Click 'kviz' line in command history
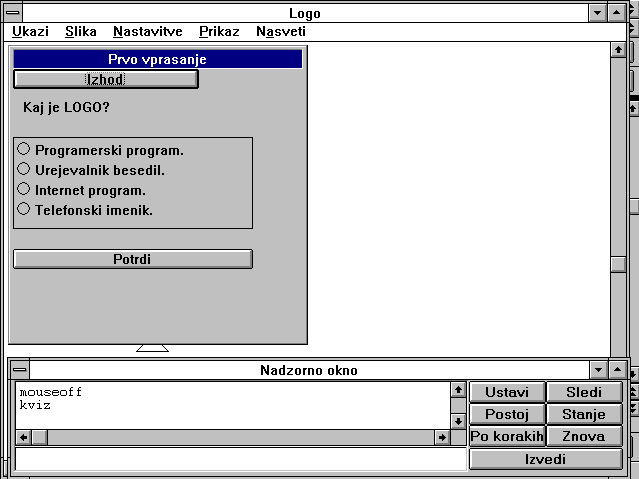Screen dimensions: 639x479 (x=35, y=405)
